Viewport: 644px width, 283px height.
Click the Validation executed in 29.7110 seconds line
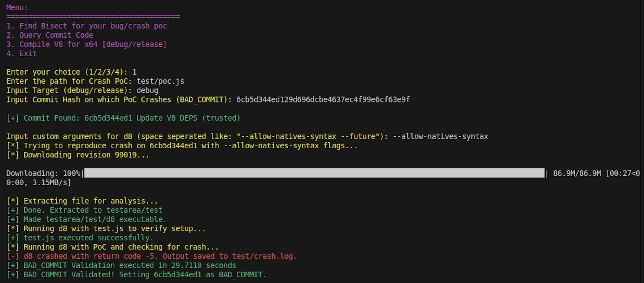coord(121,266)
